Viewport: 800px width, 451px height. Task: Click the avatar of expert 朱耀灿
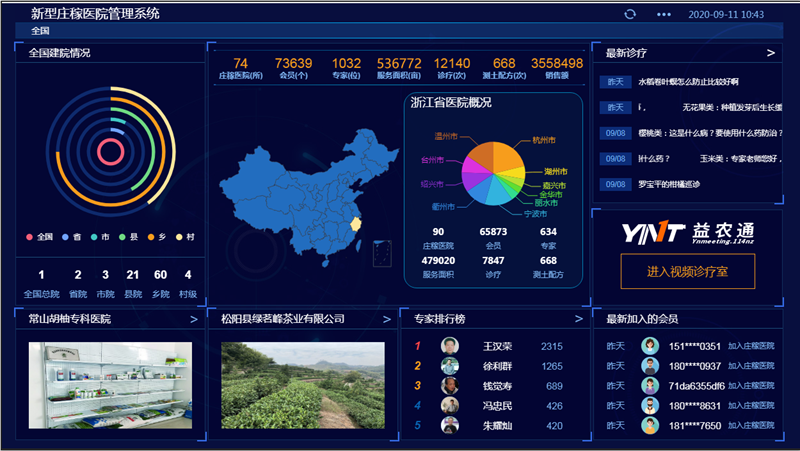(450, 426)
